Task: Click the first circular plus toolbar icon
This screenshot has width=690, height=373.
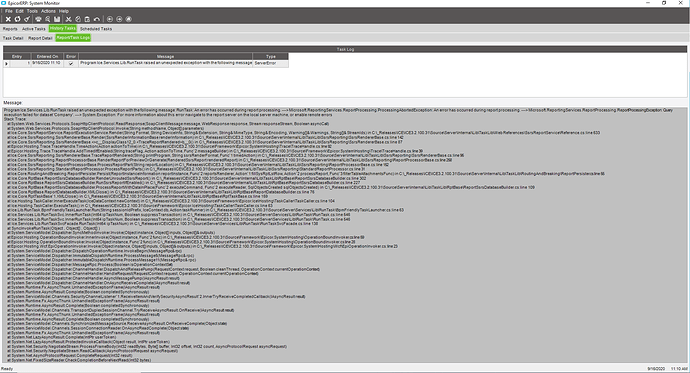Action: pyautogui.click(x=110, y=19)
